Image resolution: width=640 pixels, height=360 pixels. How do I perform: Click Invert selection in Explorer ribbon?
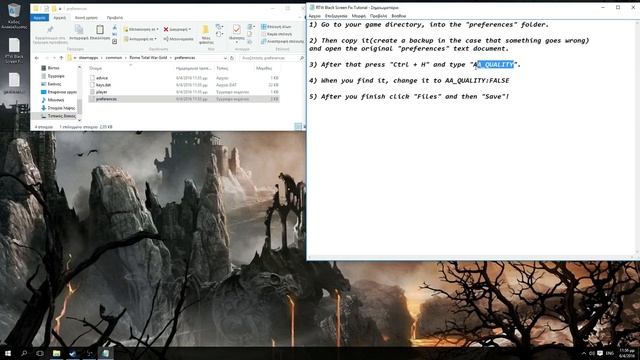pos(282,41)
